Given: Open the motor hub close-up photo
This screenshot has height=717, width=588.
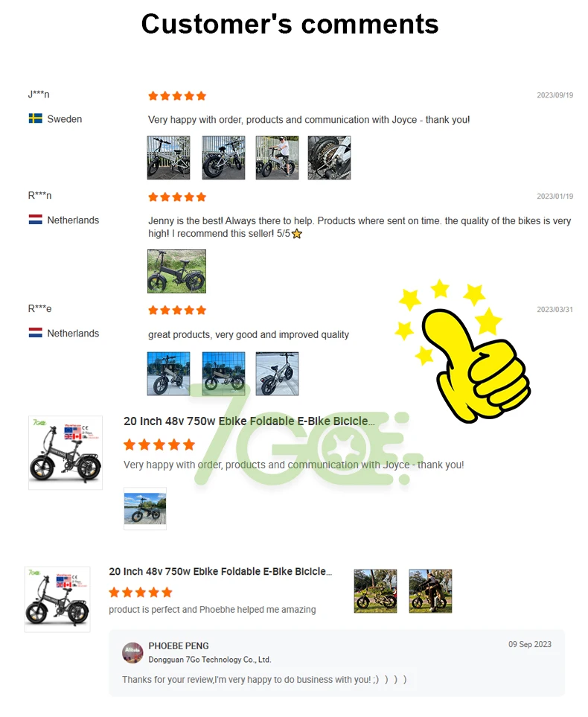Looking at the screenshot, I should click(x=329, y=158).
